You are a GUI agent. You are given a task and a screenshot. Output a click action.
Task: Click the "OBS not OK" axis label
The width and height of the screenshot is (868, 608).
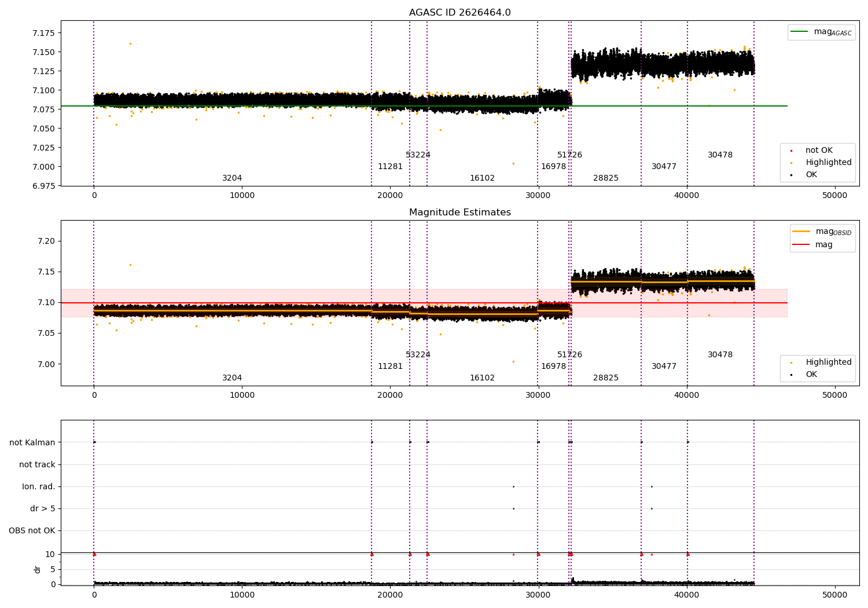[32, 530]
